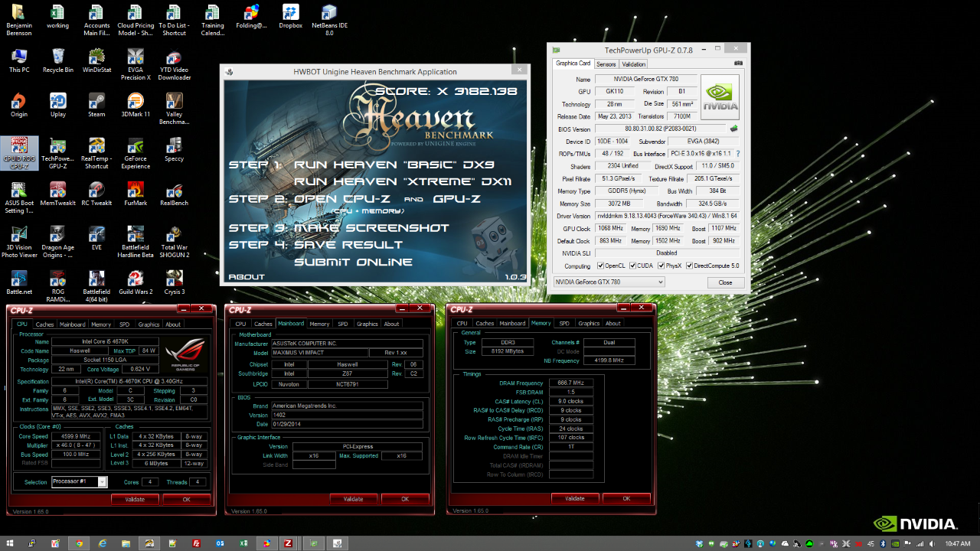This screenshot has width=980, height=551.
Task: Open Caches tab in the CPU-Z CPU window
Action: pos(44,324)
